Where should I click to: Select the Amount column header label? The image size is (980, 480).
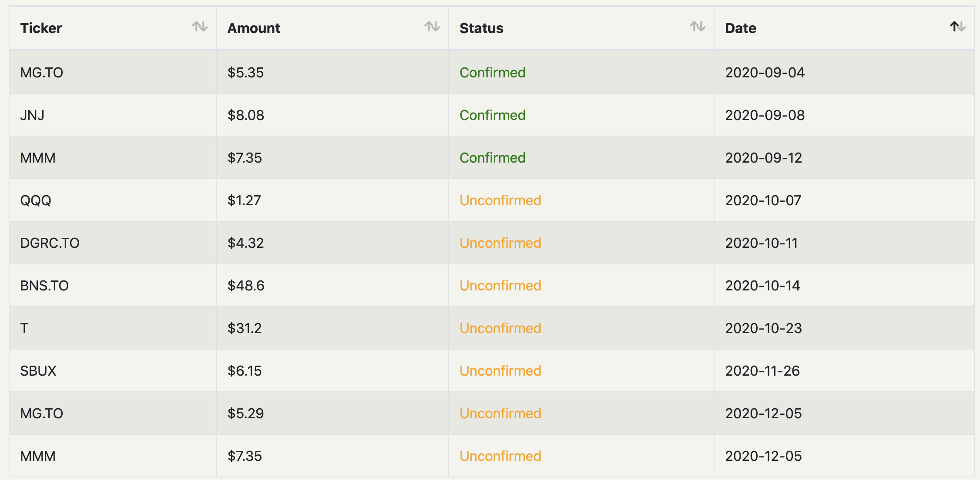click(x=254, y=28)
